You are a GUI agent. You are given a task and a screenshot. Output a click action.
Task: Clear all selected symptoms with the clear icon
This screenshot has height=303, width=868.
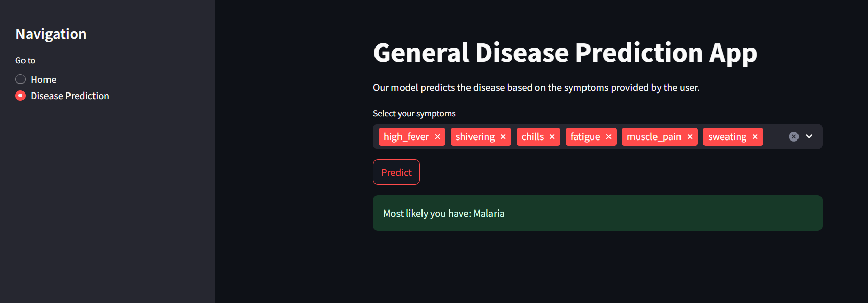793,136
